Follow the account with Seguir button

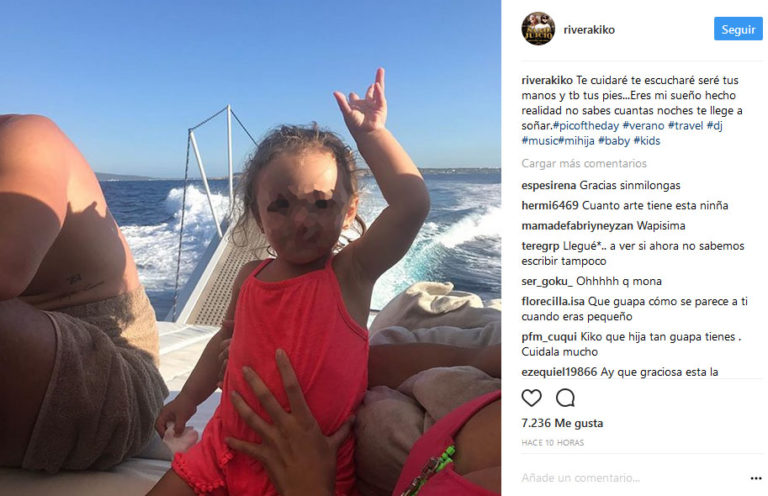[x=738, y=29]
